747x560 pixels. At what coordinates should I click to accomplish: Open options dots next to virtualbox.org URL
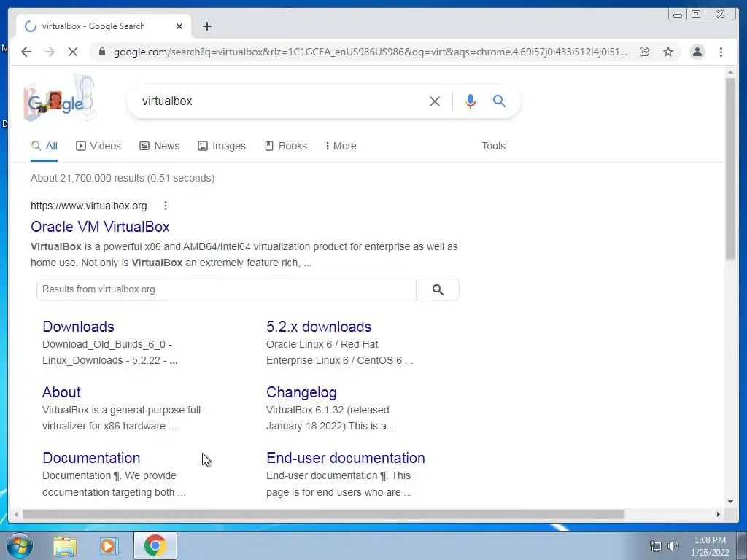coord(166,206)
